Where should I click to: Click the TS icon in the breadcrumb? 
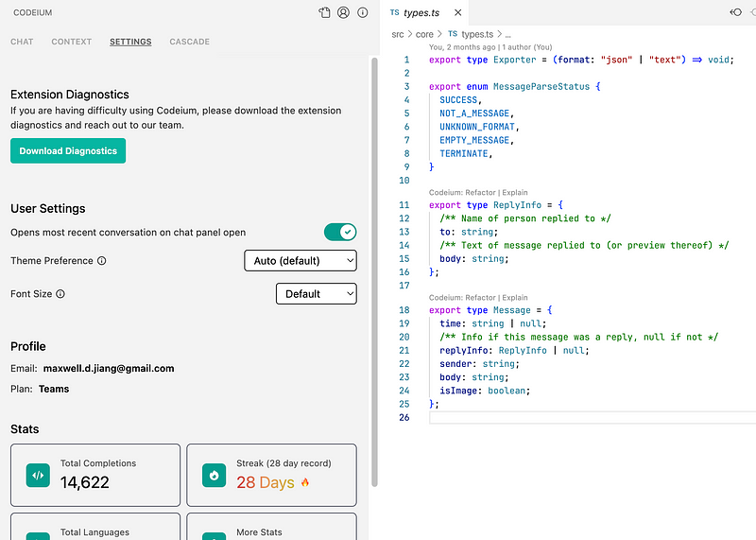[x=453, y=34]
